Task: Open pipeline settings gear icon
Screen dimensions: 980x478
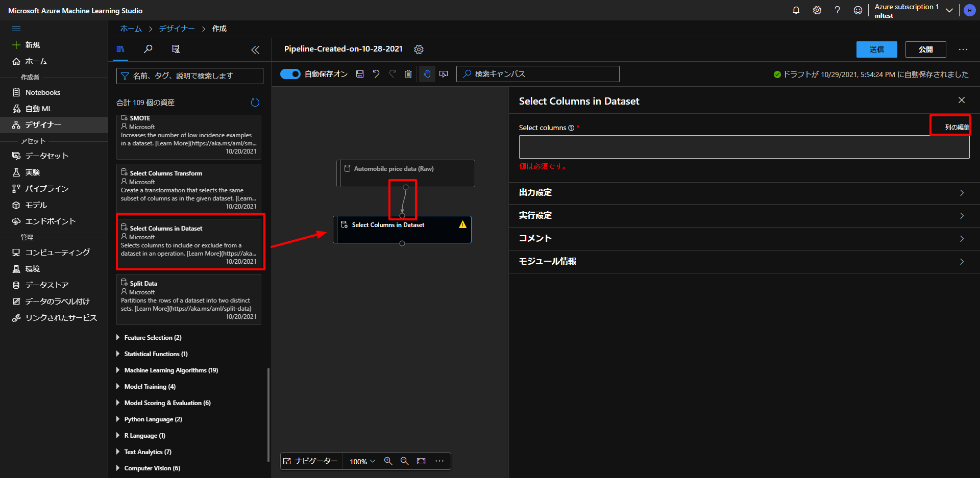Action: click(419, 49)
